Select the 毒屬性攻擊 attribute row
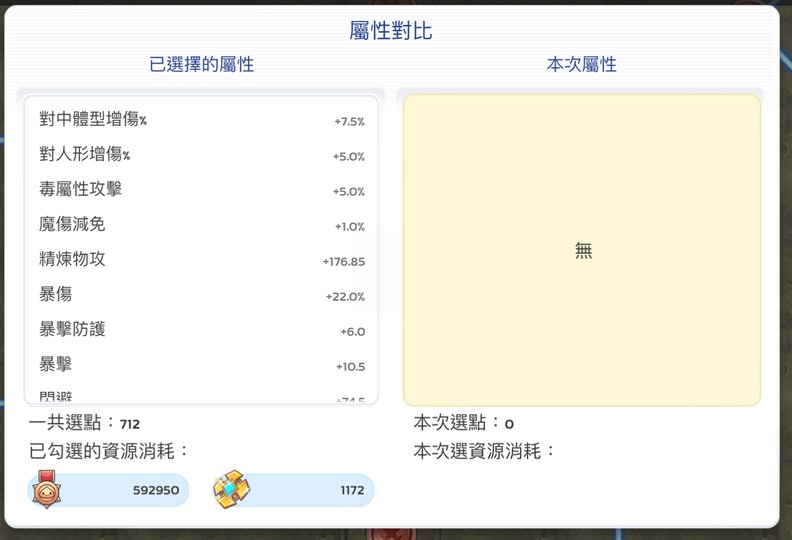This screenshot has width=792, height=540. coord(202,189)
